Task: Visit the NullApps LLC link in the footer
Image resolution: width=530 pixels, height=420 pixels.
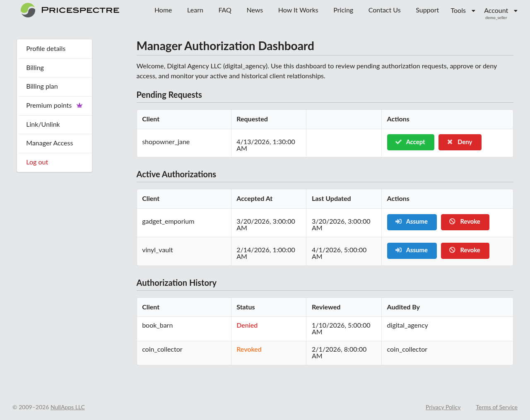Action: 67,407
